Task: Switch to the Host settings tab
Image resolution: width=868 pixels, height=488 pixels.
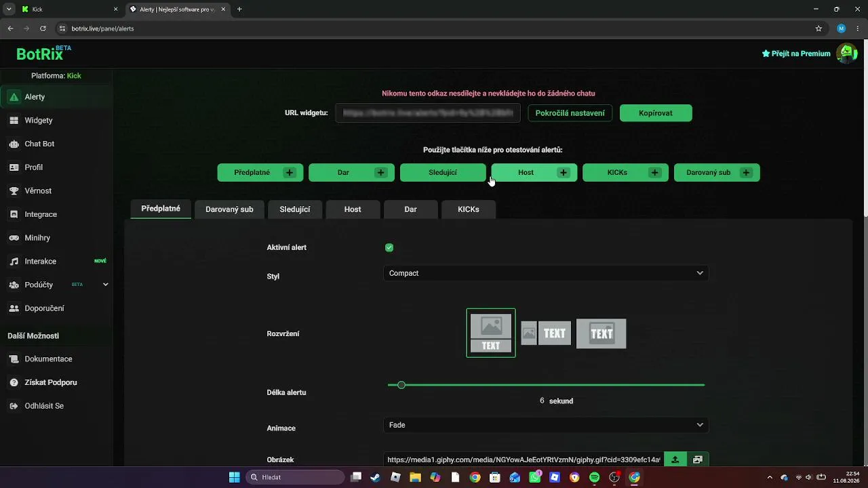Action: click(x=353, y=209)
